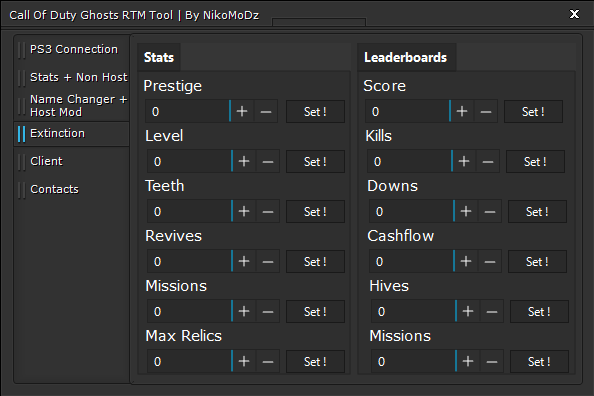This screenshot has height=396, width=594.
Task: Go to the Client tab
Action: tap(72, 161)
